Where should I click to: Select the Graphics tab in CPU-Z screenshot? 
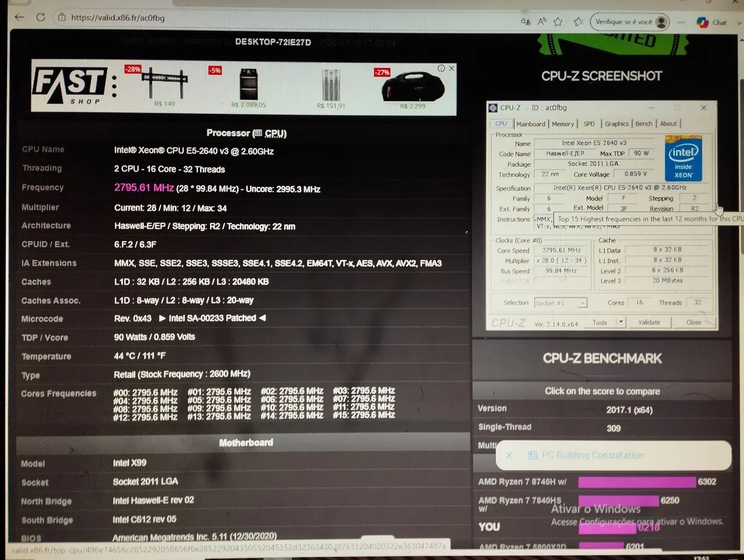click(x=617, y=124)
